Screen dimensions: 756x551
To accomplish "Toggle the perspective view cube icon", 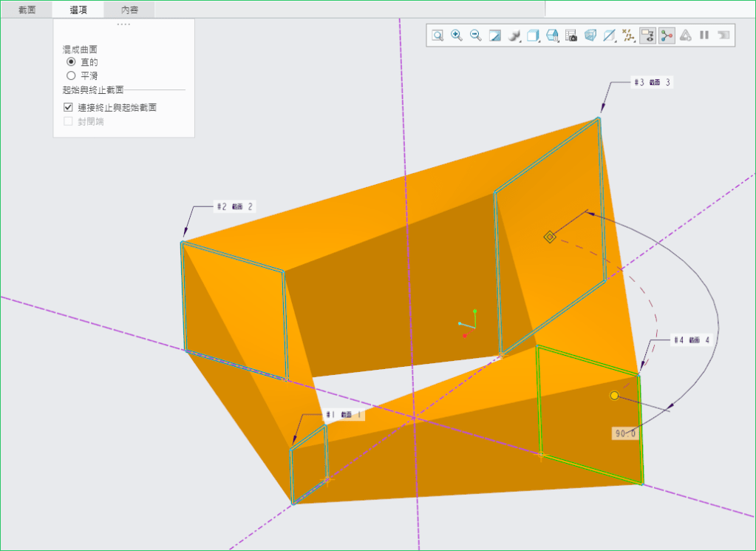I will coord(590,36).
